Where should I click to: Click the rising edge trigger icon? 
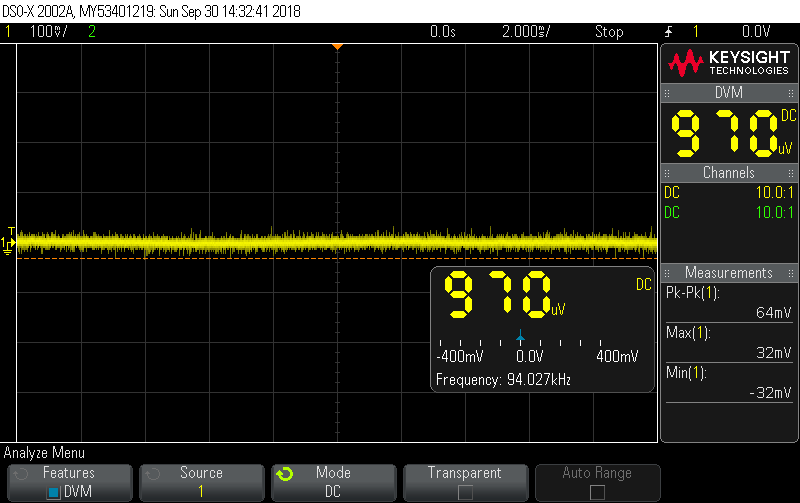(669, 32)
